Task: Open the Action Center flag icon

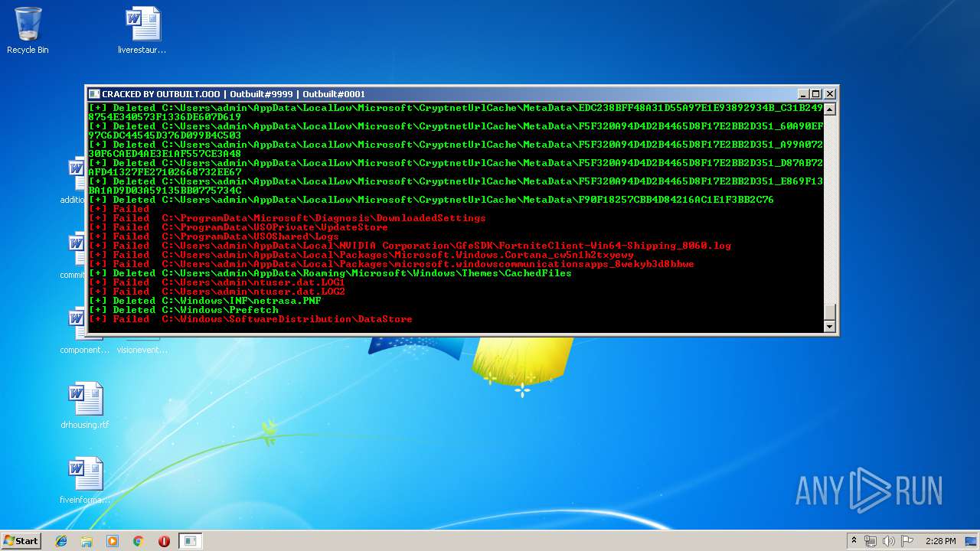Action: pos(907,541)
